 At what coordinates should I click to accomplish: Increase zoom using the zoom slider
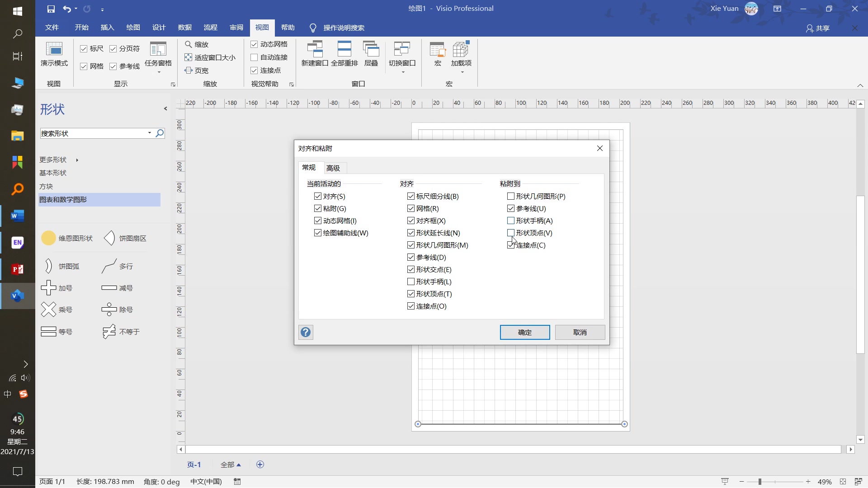(x=808, y=482)
